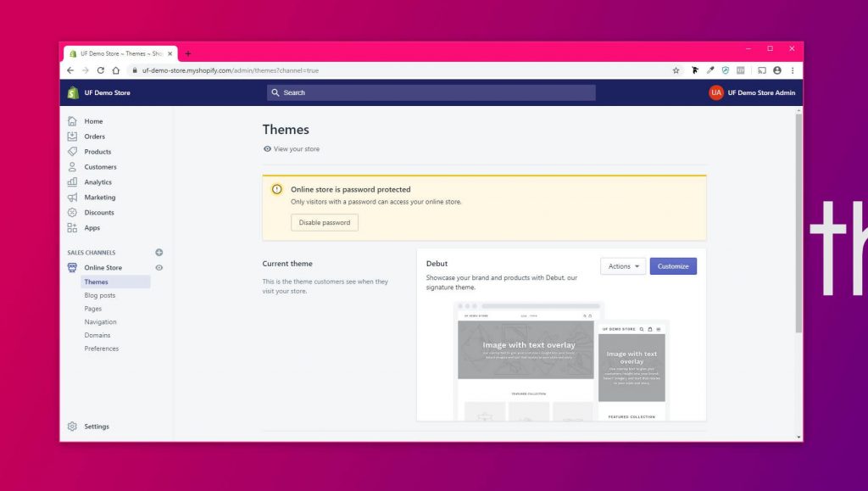This screenshot has width=868, height=491.
Task: Click the address bar URL
Action: (x=231, y=70)
